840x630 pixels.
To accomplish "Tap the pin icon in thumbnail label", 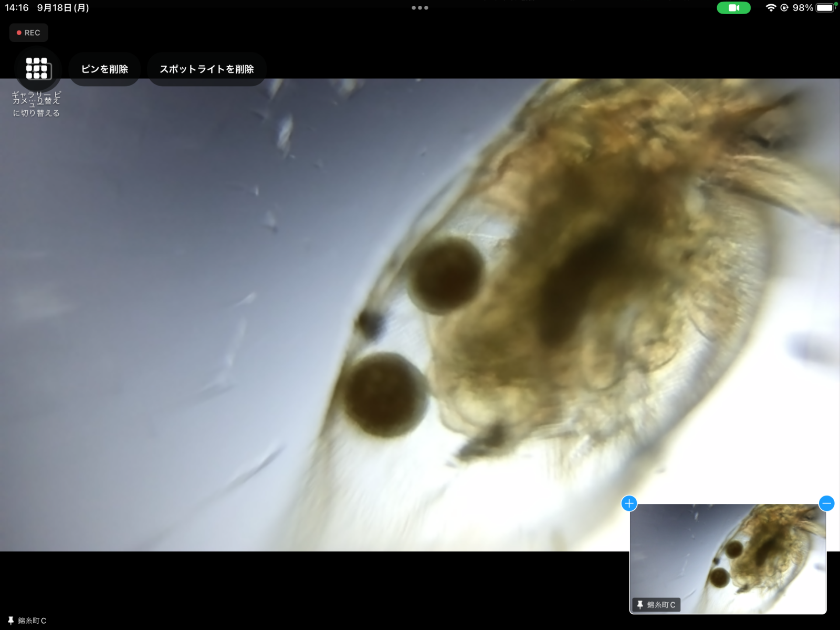I will tap(640, 605).
